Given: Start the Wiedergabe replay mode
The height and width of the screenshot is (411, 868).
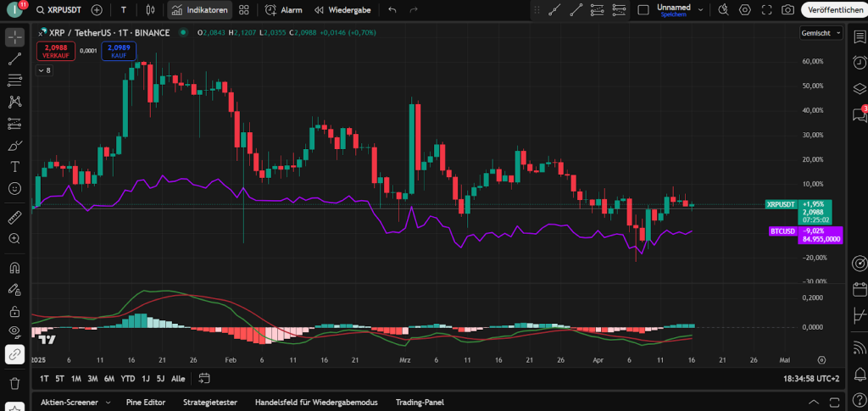Looking at the screenshot, I should (x=342, y=10).
